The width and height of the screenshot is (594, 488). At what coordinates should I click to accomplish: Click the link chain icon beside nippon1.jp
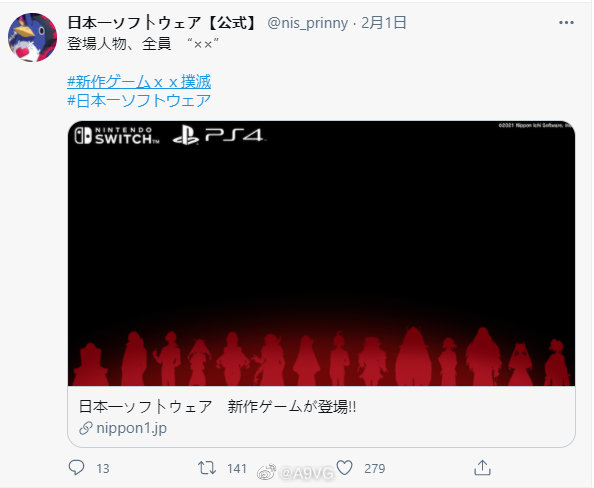pyautogui.click(x=86, y=428)
